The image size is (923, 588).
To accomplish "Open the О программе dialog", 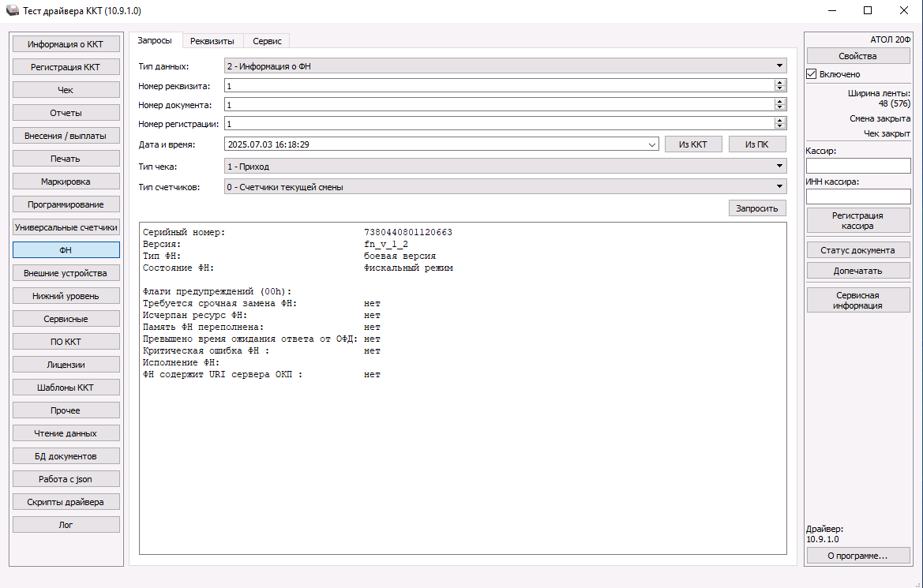I will pyautogui.click(x=857, y=556).
